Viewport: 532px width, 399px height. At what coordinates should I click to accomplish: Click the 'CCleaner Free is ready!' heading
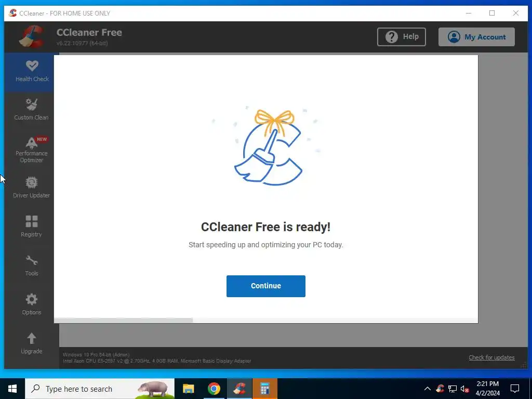click(x=265, y=227)
